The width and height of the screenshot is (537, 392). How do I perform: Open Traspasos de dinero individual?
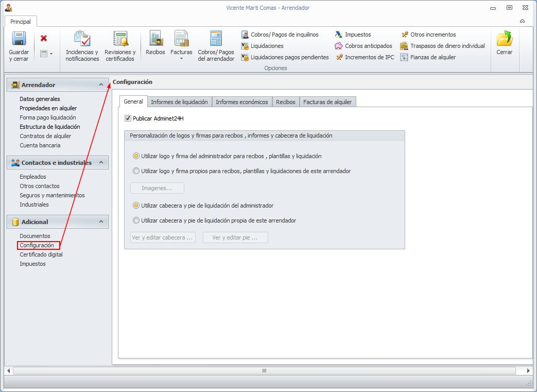click(x=442, y=46)
